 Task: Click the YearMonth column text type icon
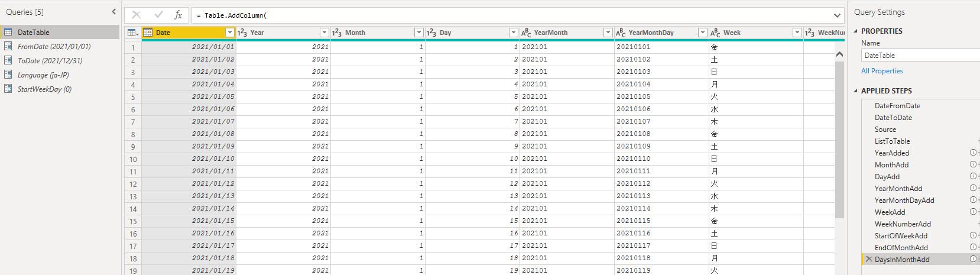(526, 33)
